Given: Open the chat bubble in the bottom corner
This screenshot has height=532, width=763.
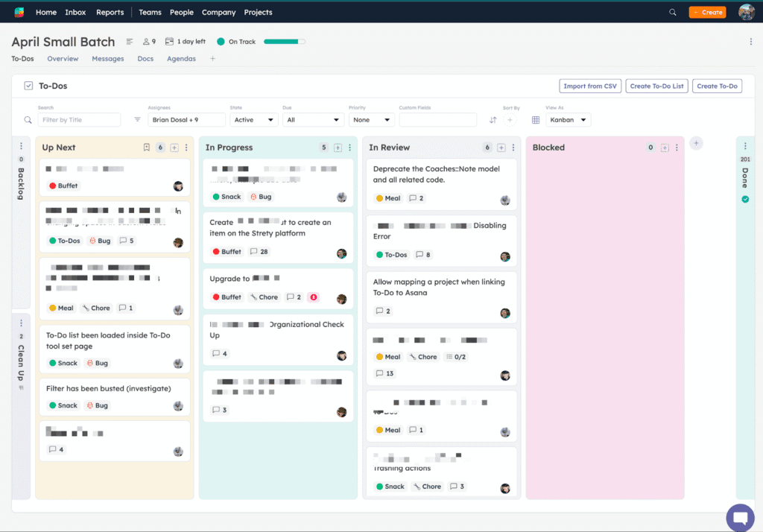Looking at the screenshot, I should [x=740, y=518].
